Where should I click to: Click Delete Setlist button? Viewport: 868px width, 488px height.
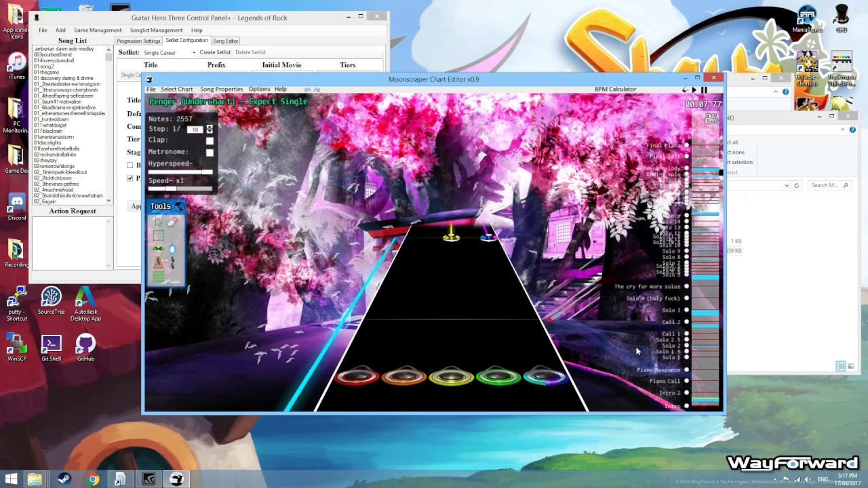tap(250, 52)
